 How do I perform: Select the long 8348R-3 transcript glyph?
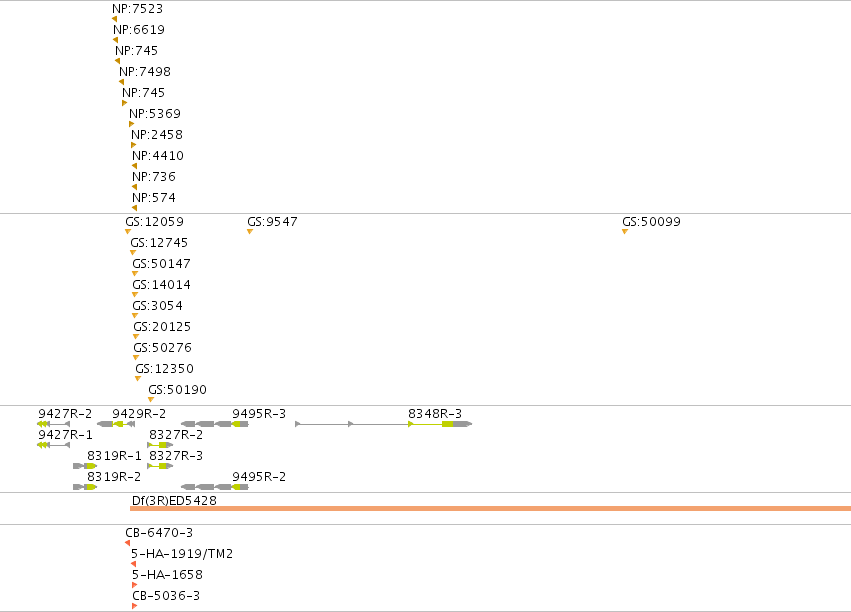(384, 424)
